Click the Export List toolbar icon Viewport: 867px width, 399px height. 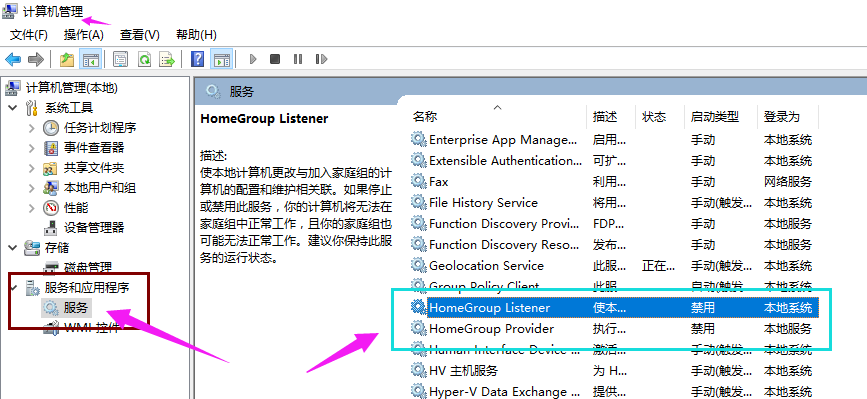[167, 59]
